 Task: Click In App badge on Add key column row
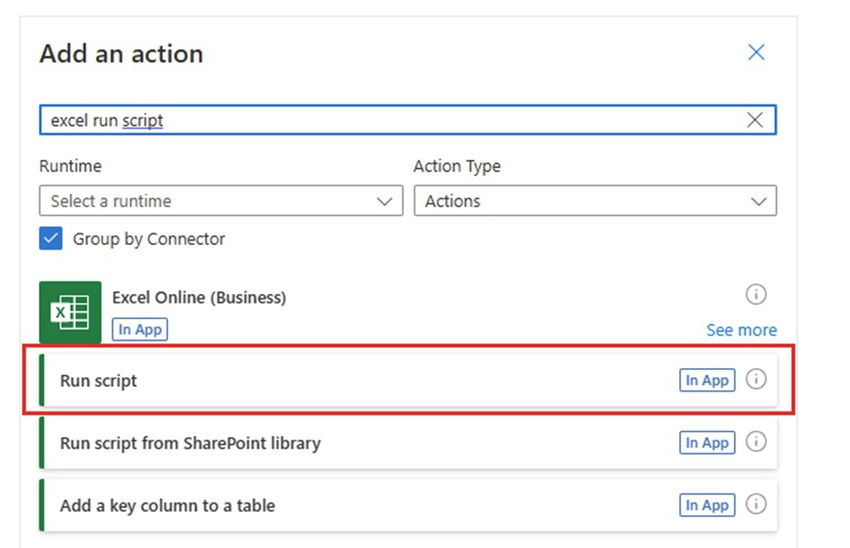pyautogui.click(x=707, y=505)
